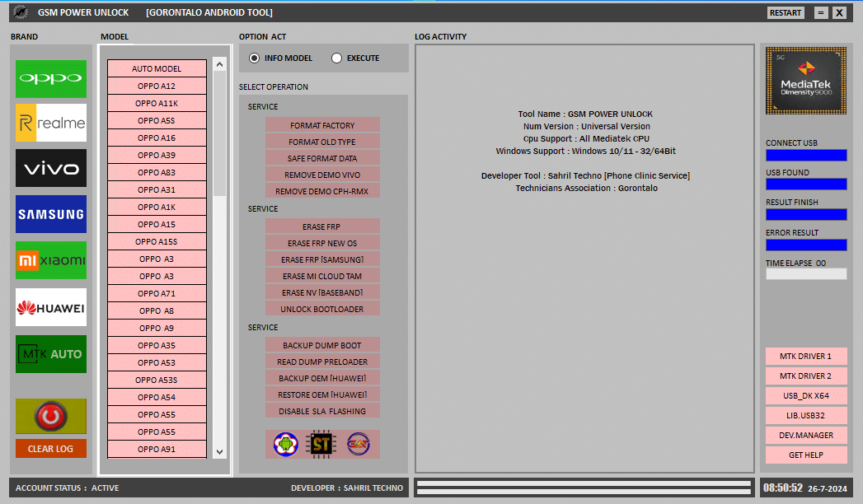The height and width of the screenshot is (504, 863).
Task: Choose UNLOCK BOOTLOADER operation
Action: [x=322, y=309]
